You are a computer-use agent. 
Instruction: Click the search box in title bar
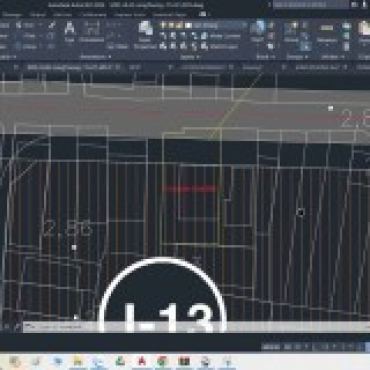coord(311,4)
